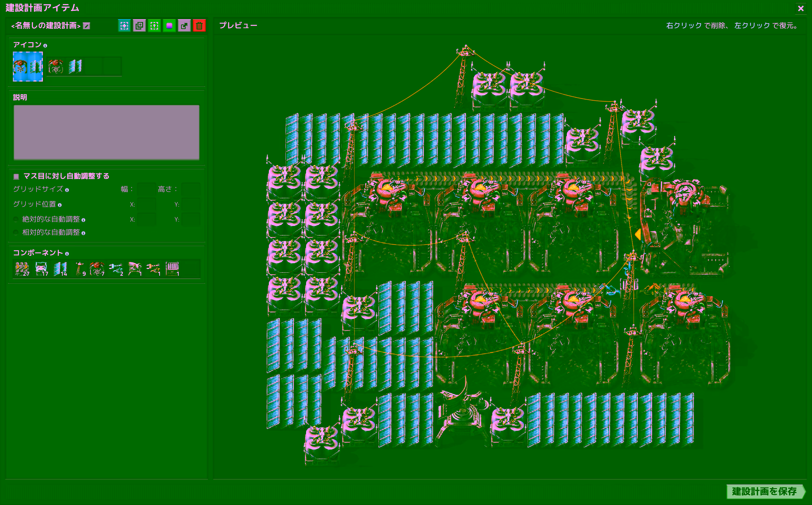812x505 pixels.
Task: Click the グリッド位置 Y input field
Action: tap(191, 204)
